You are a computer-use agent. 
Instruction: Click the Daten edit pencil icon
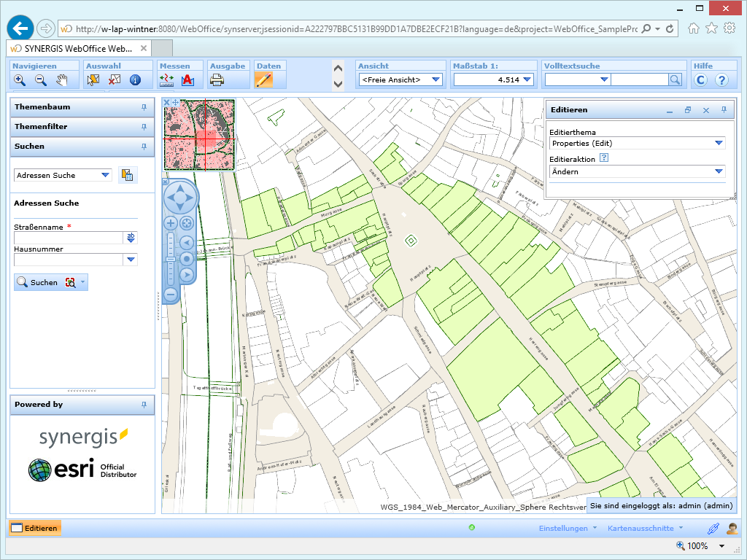[263, 80]
